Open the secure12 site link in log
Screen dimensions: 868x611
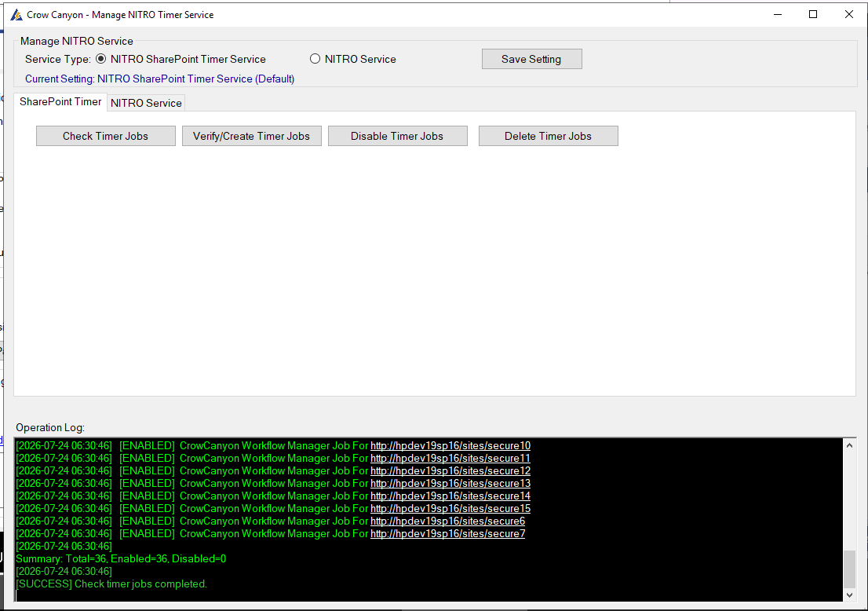point(450,471)
